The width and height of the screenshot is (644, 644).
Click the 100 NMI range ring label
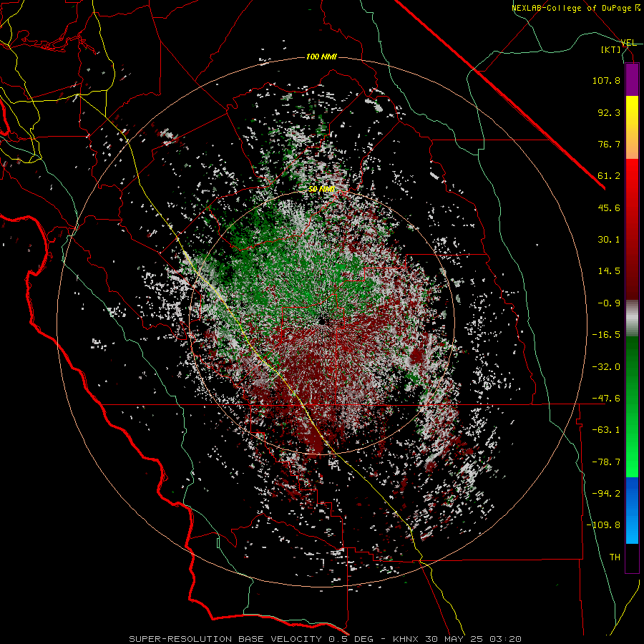(x=321, y=57)
